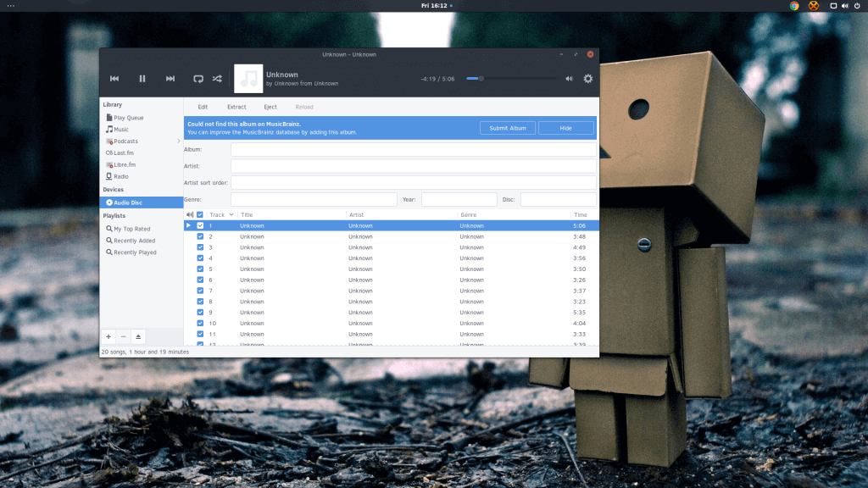Expand the Podcasts sidebar arrow
The height and width of the screenshot is (488, 868).
[178, 141]
